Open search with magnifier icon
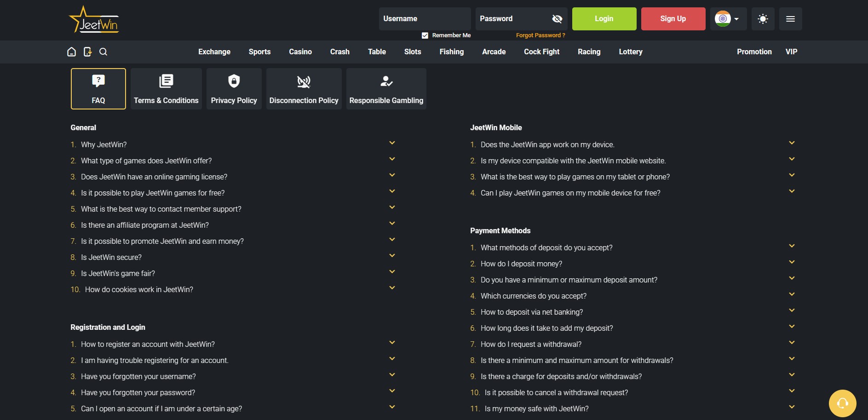868x420 pixels. coord(103,52)
